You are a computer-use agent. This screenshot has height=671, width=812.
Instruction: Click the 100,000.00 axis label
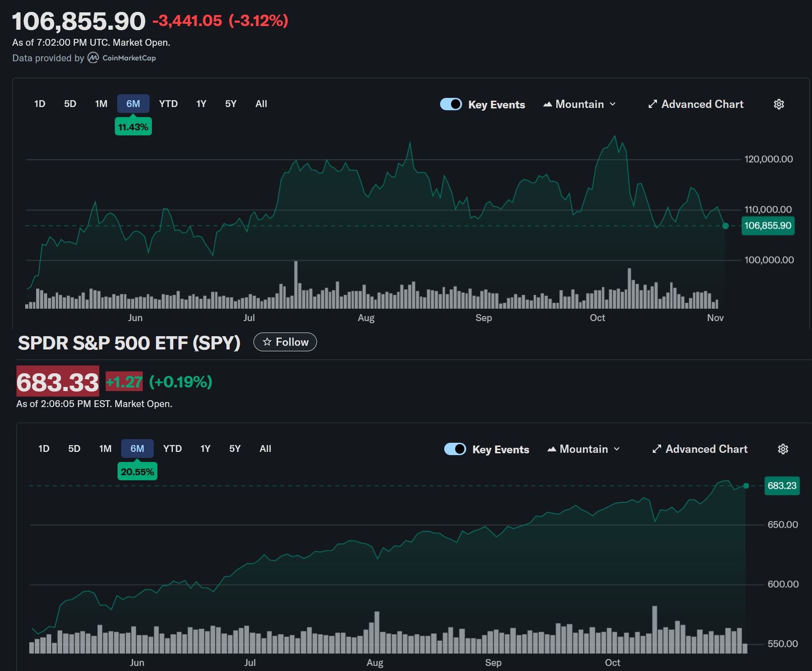pos(769,260)
